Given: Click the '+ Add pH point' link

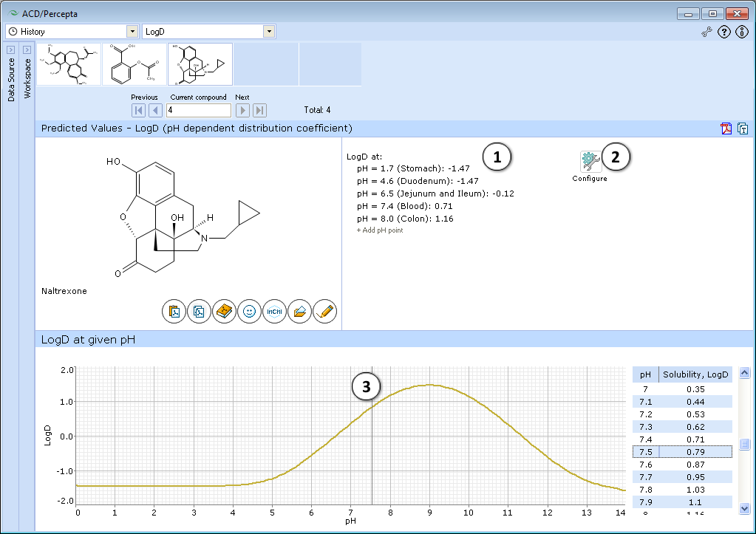Looking at the screenshot, I should point(380,230).
